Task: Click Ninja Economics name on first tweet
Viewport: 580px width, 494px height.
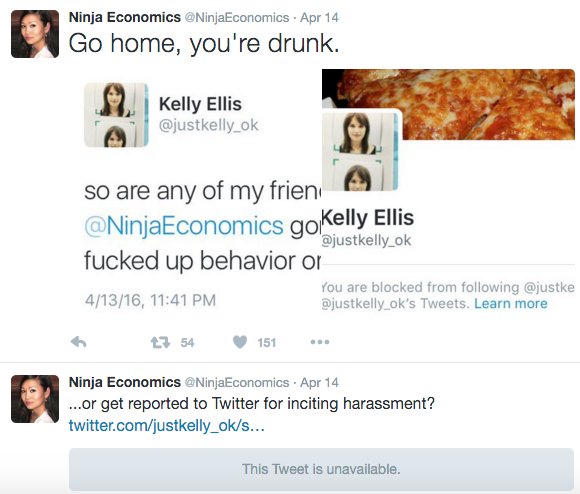Action: coord(125,17)
